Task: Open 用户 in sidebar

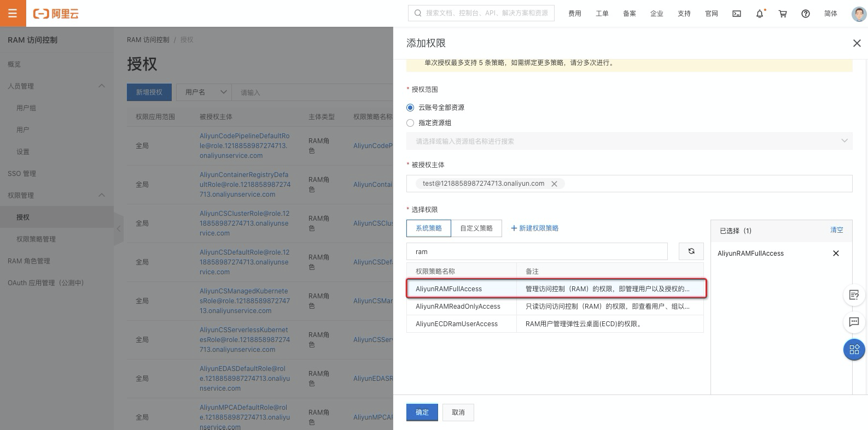Action: (x=23, y=130)
